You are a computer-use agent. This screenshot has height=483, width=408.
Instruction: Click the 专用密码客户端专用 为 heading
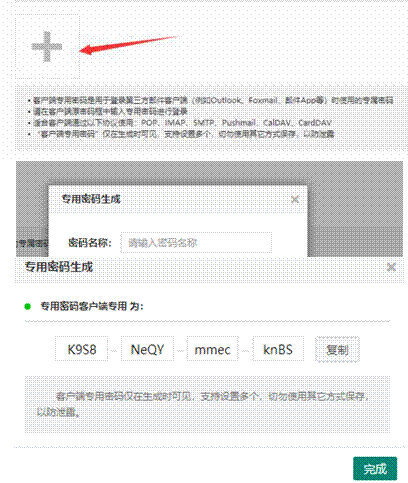(x=92, y=306)
